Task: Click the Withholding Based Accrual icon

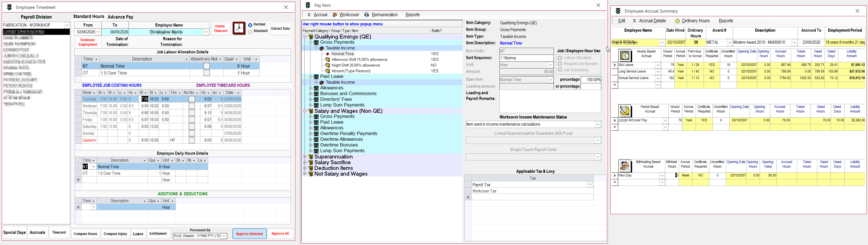Action: pyautogui.click(x=625, y=166)
